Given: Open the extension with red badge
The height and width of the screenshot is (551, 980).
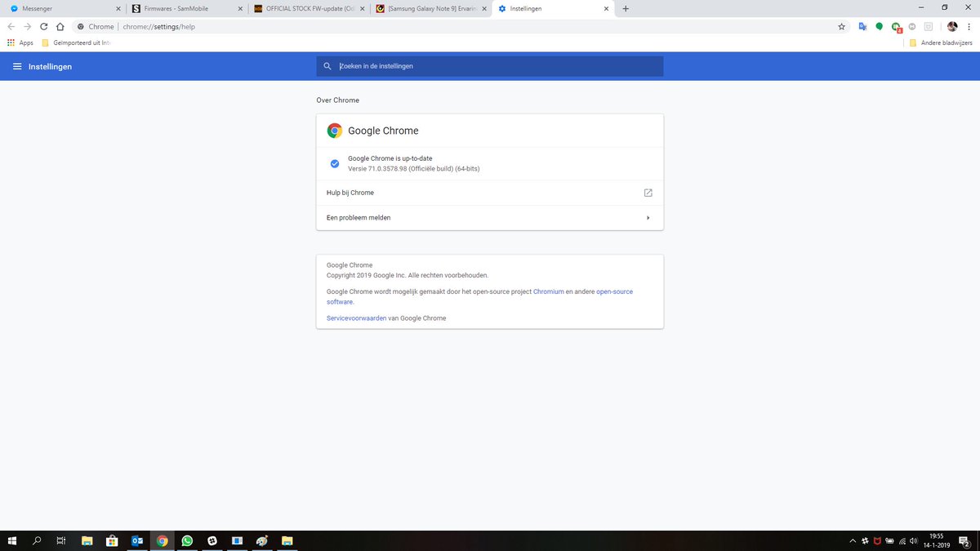Looking at the screenshot, I should pos(897,27).
